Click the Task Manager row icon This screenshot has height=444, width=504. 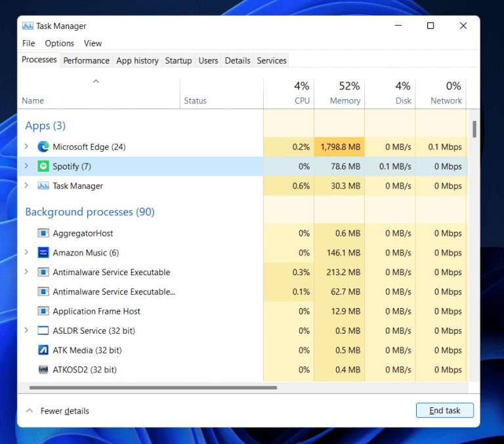(43, 186)
